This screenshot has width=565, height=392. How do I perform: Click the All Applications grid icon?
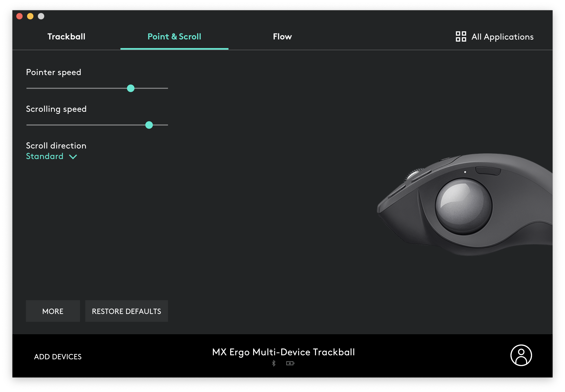coord(461,36)
